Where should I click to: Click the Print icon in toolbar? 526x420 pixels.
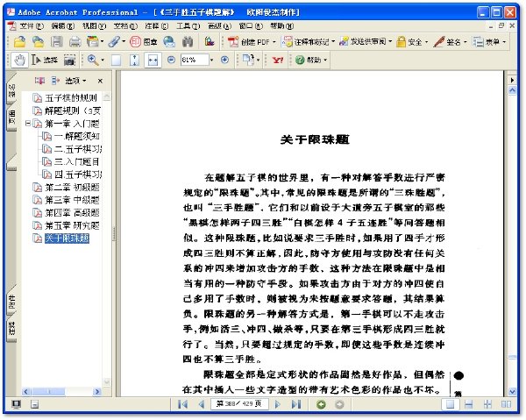point(75,41)
